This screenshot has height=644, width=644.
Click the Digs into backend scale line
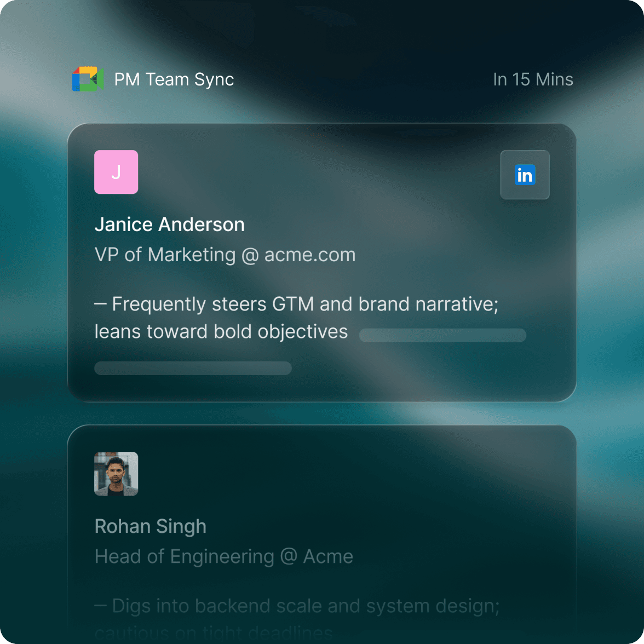point(296,606)
